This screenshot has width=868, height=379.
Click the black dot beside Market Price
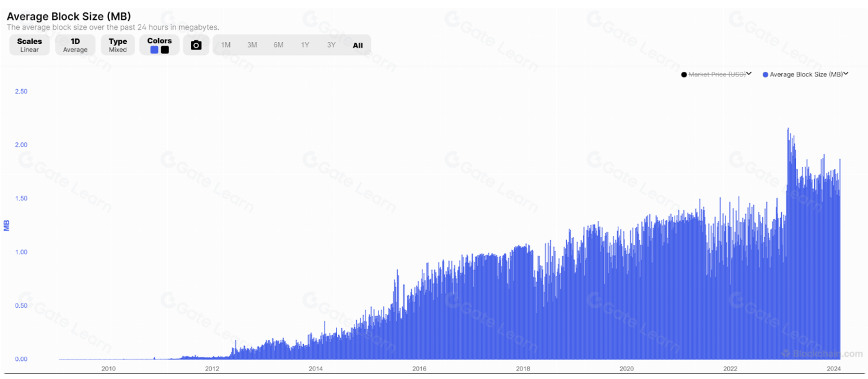pyautogui.click(x=684, y=74)
